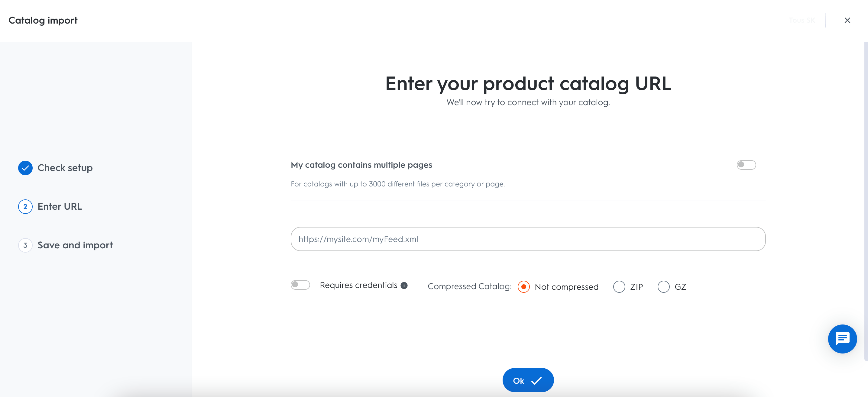The width and height of the screenshot is (868, 397).
Task: Confirm with the Ok button
Action: tap(528, 380)
